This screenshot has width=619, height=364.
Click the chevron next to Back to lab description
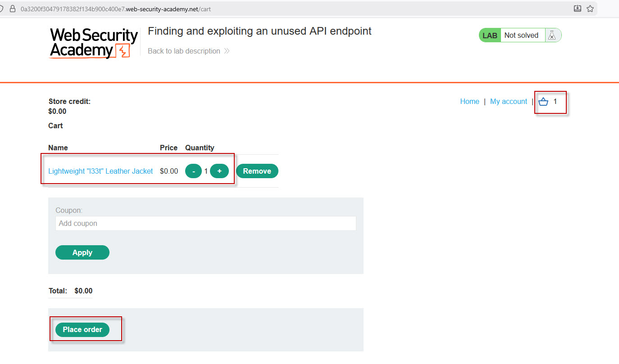(x=227, y=51)
